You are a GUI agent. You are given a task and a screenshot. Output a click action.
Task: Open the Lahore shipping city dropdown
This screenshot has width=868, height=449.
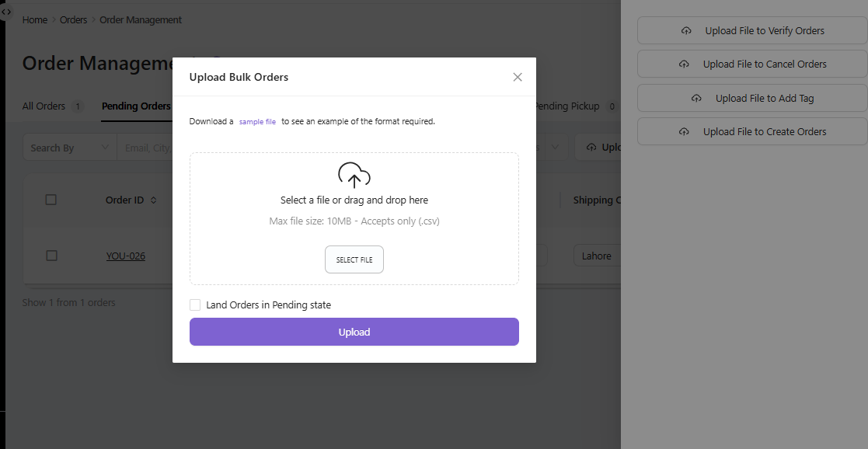(x=597, y=256)
